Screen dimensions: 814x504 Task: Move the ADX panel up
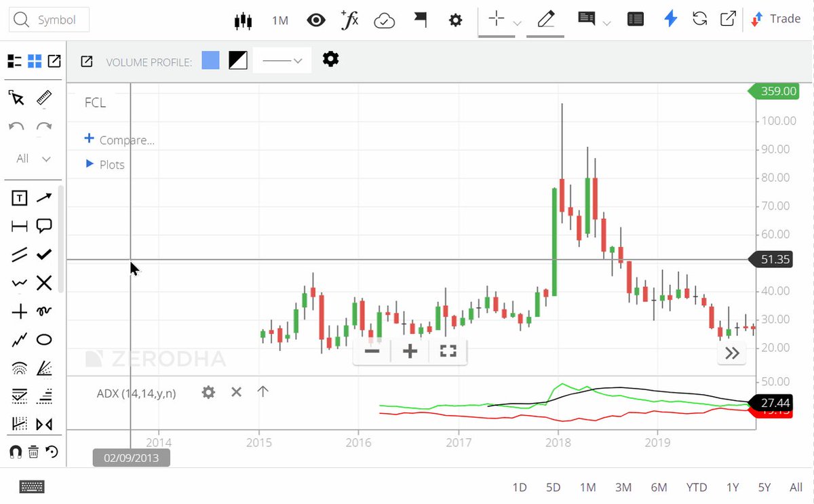(263, 391)
